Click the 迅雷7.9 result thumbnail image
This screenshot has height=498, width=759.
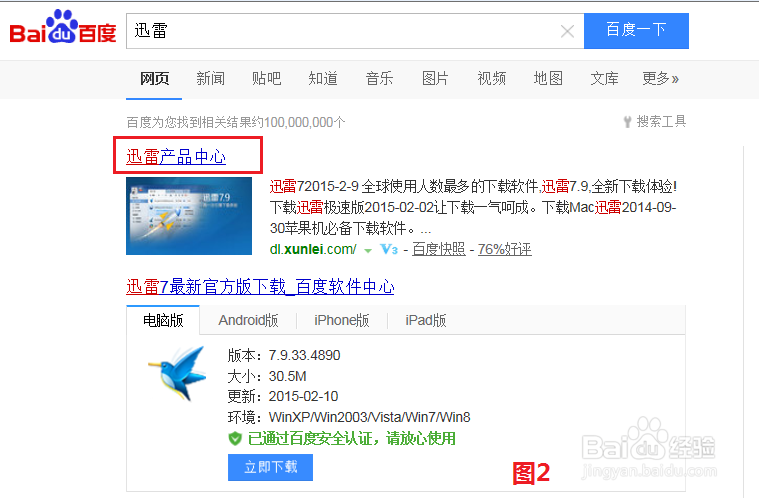coord(189,216)
